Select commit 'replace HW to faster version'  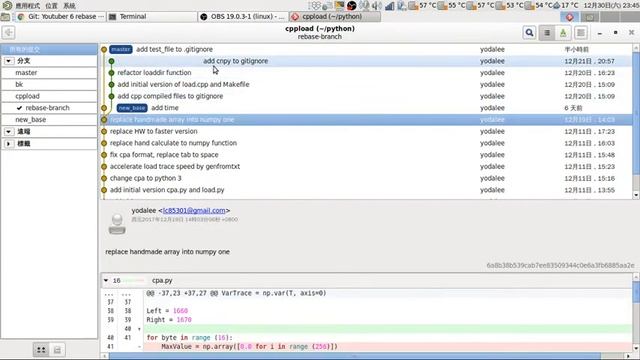pos(366,131)
